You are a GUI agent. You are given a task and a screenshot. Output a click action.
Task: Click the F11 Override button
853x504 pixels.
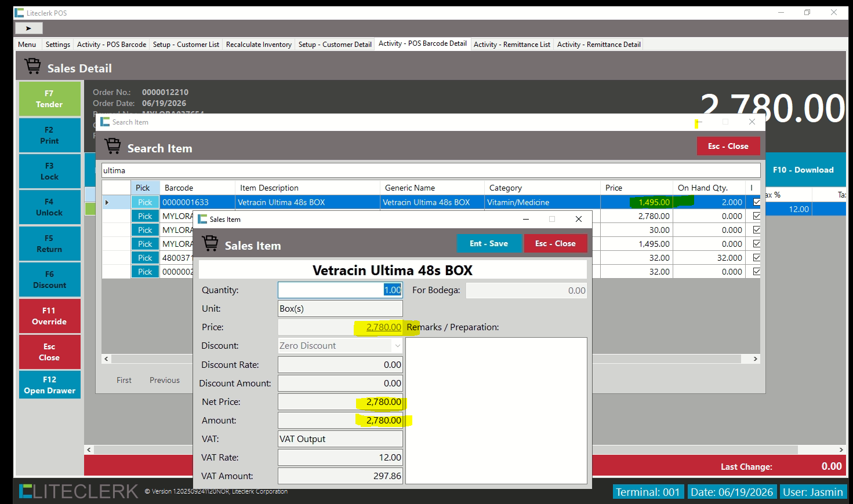[50, 316]
